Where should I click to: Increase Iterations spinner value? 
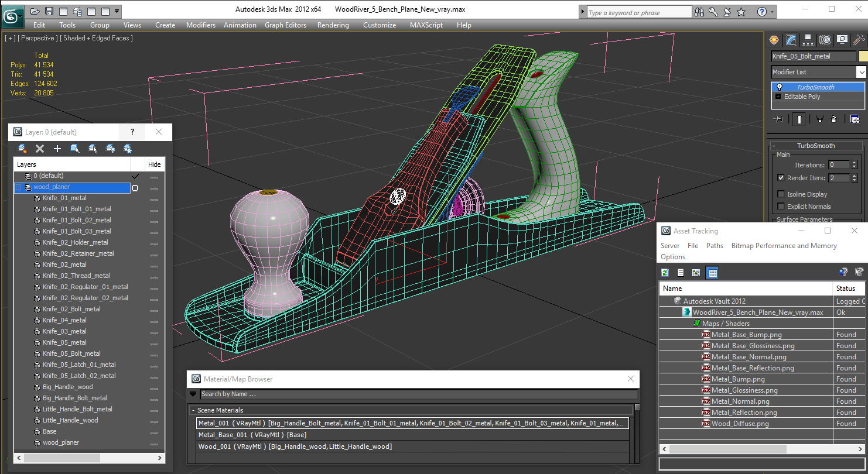(855, 163)
